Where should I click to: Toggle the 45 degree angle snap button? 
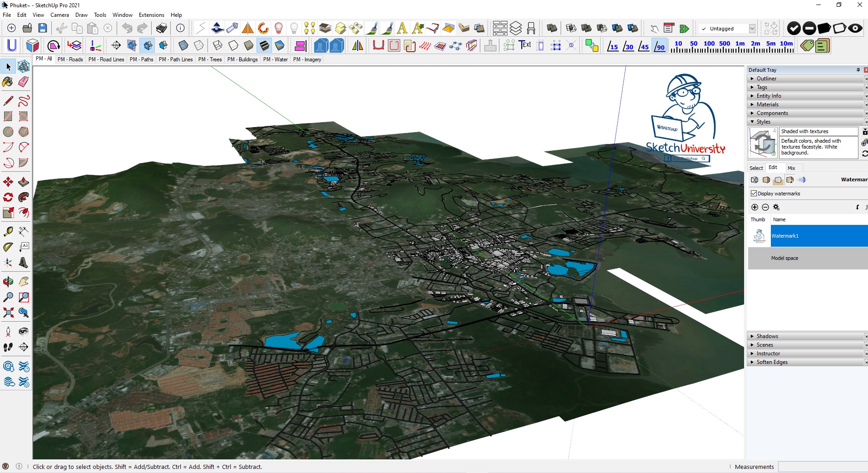point(644,45)
